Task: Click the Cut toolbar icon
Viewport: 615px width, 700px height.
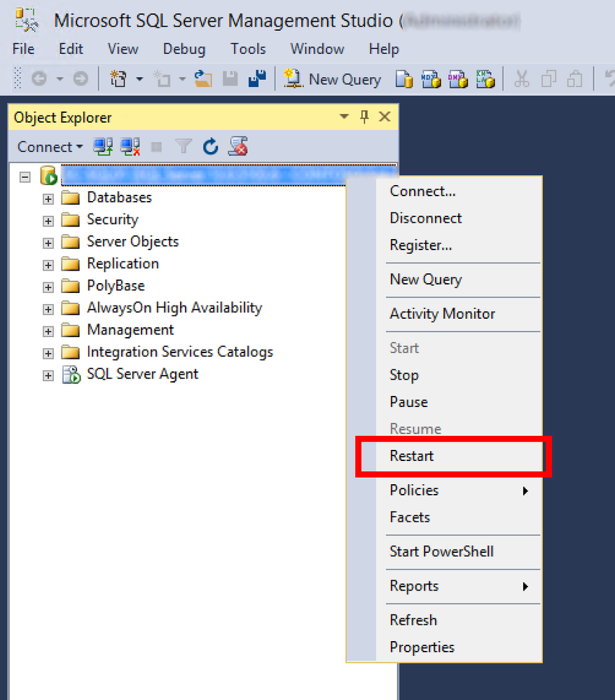Action: (522, 79)
